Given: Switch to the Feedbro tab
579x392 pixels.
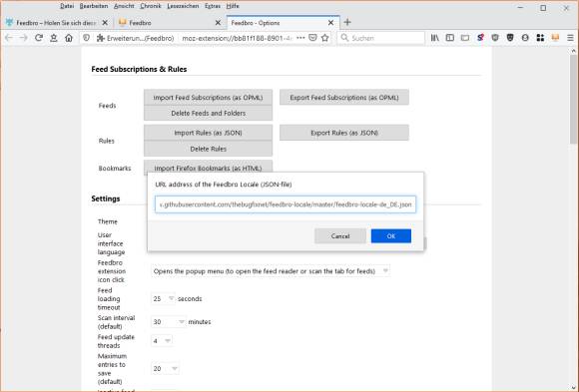Looking at the screenshot, I should point(170,23).
